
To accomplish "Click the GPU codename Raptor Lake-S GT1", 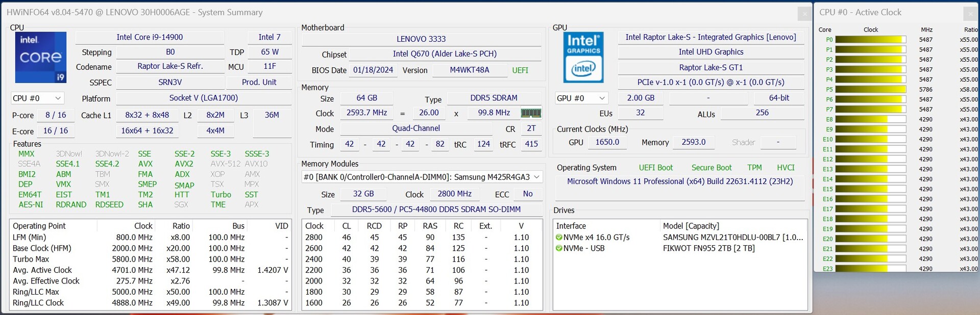I will click(711, 67).
